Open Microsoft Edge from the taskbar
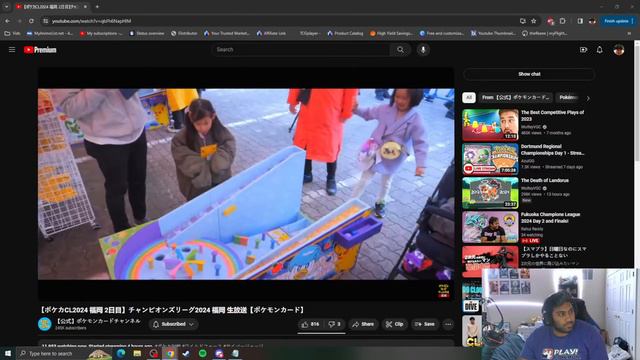Screen dimensions: 640x360 click(121, 353)
